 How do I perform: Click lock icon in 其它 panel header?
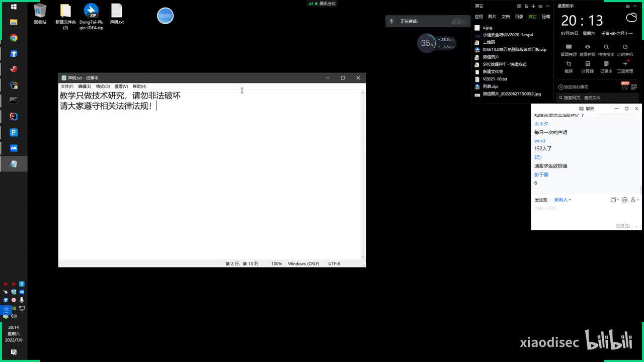(x=527, y=6)
